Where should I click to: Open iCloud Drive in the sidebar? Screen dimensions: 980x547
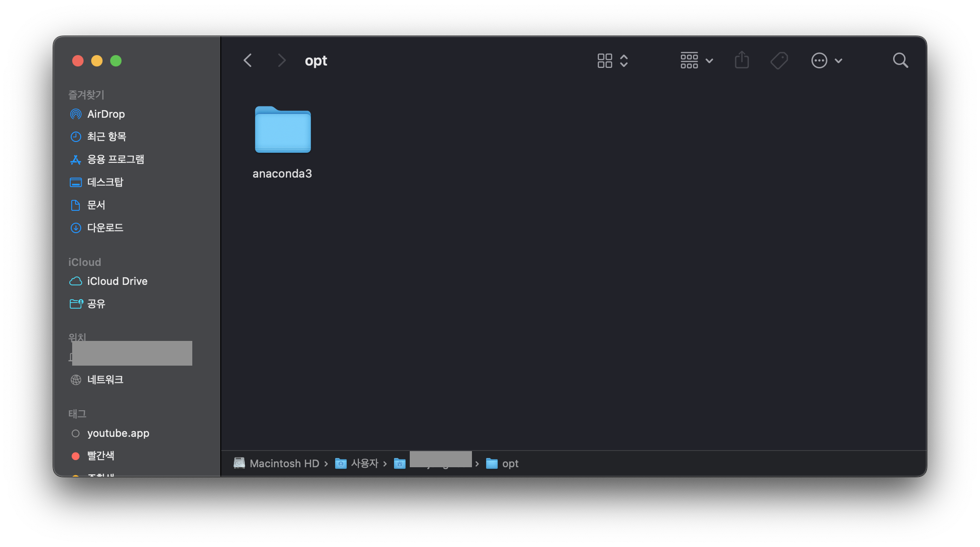[117, 281]
